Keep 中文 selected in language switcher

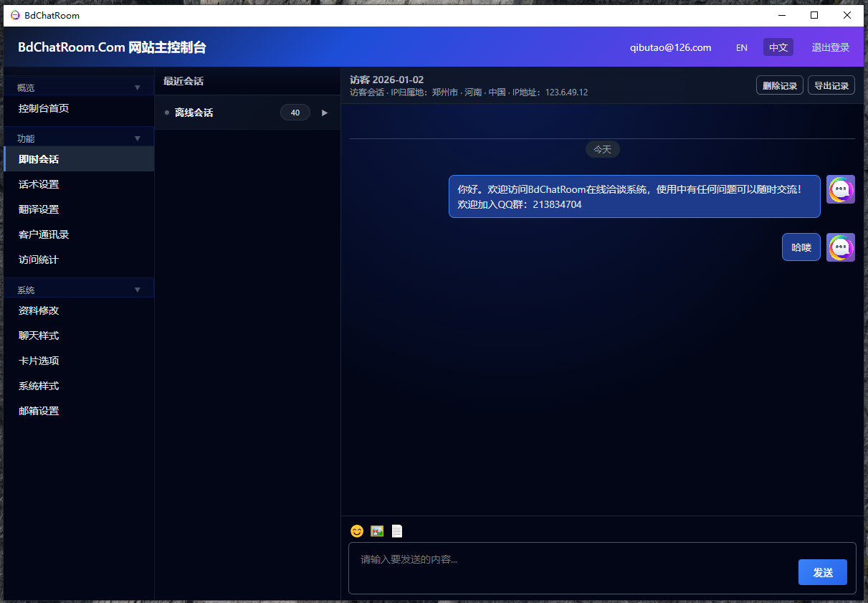pyautogui.click(x=778, y=47)
